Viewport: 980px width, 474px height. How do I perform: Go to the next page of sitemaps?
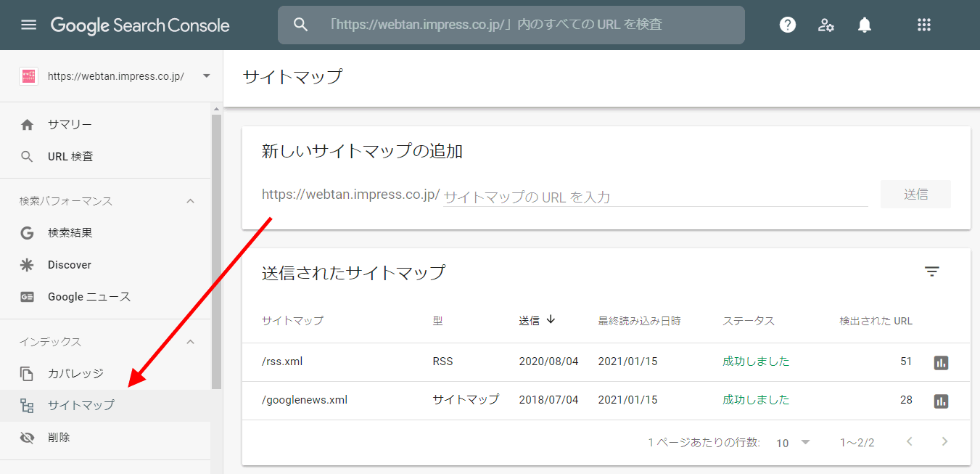coord(944,441)
